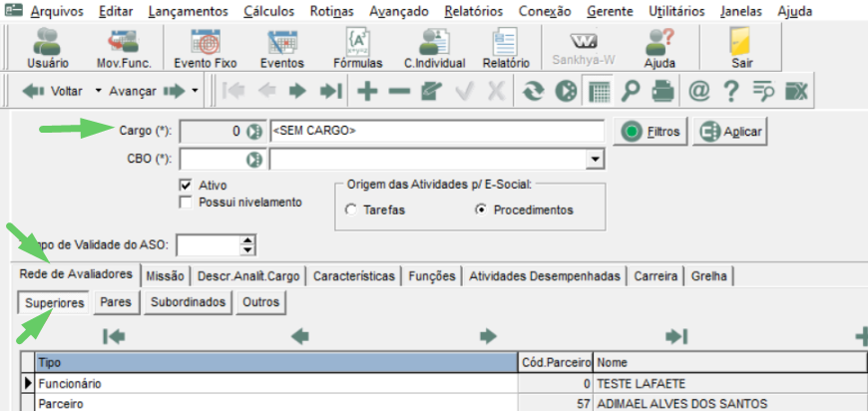The width and height of the screenshot is (868, 411).
Task: Click the magnifying glass search icon
Action: [631, 91]
